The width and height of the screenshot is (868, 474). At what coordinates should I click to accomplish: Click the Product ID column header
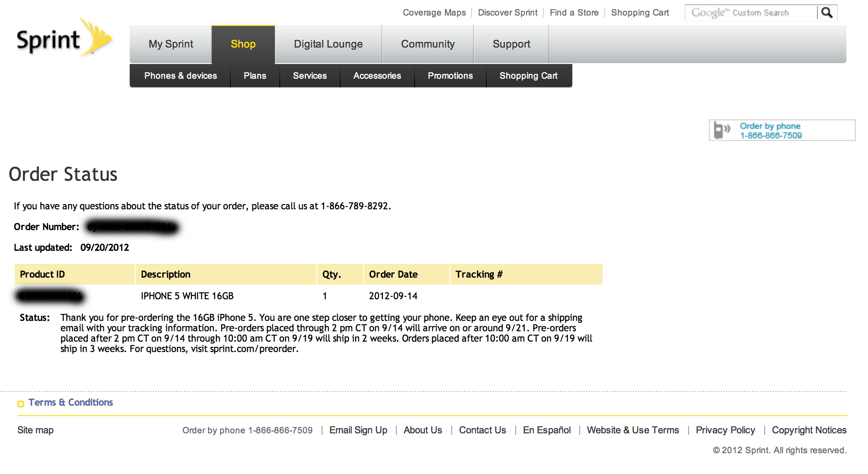[x=75, y=274]
